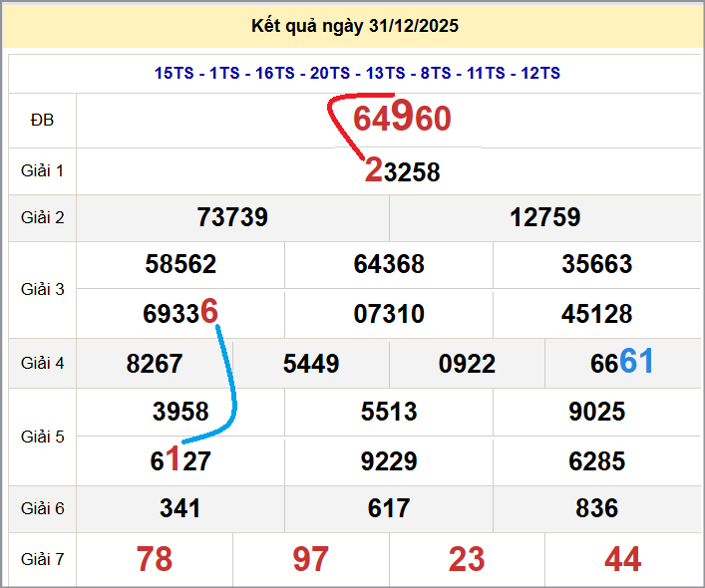705x588 pixels.
Task: Select the red Giải 7 number 78
Action: pos(155,560)
